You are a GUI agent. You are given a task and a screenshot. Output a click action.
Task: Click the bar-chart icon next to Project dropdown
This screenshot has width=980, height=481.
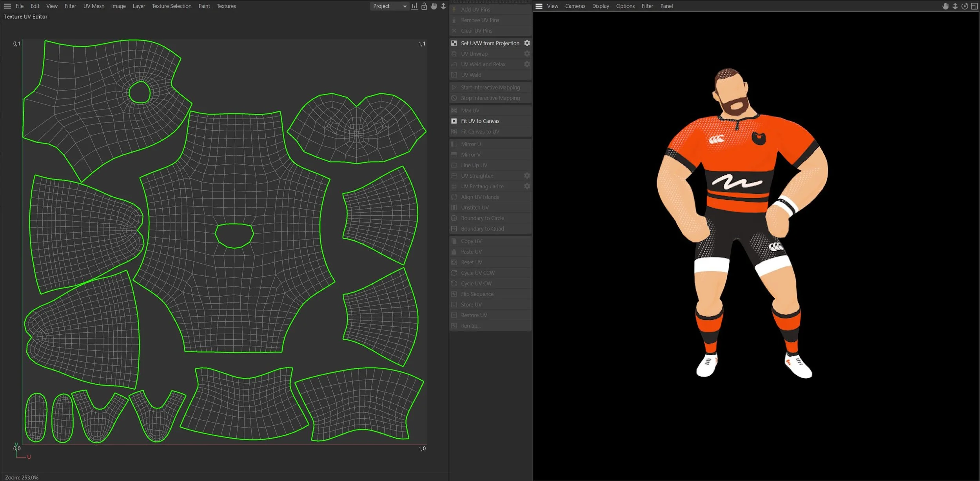[x=414, y=6]
